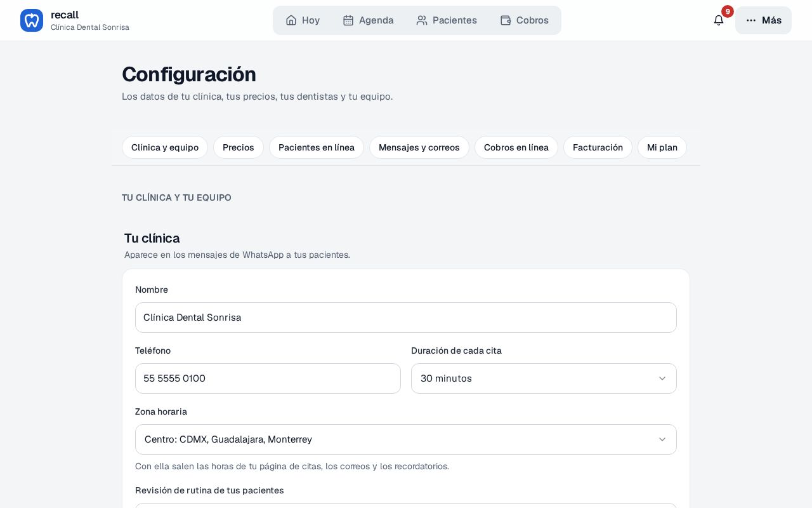Expand the Duración de cada cita dropdown
Image resolution: width=812 pixels, height=508 pixels.
coord(544,378)
